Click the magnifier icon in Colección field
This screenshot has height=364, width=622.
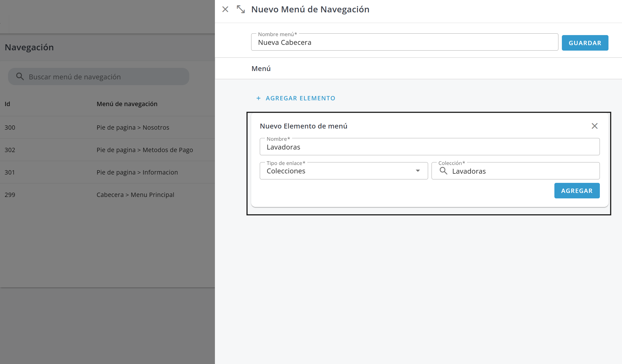click(x=443, y=171)
